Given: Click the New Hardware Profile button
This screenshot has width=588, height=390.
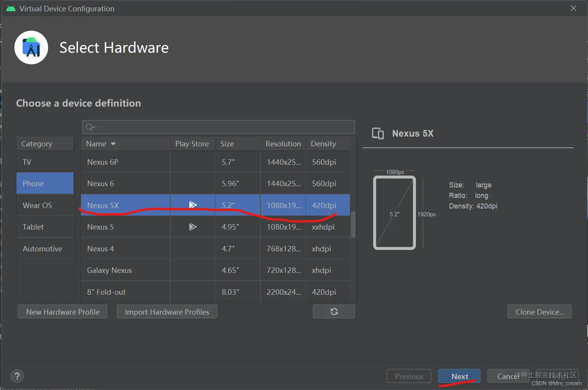Looking at the screenshot, I should (x=62, y=312).
